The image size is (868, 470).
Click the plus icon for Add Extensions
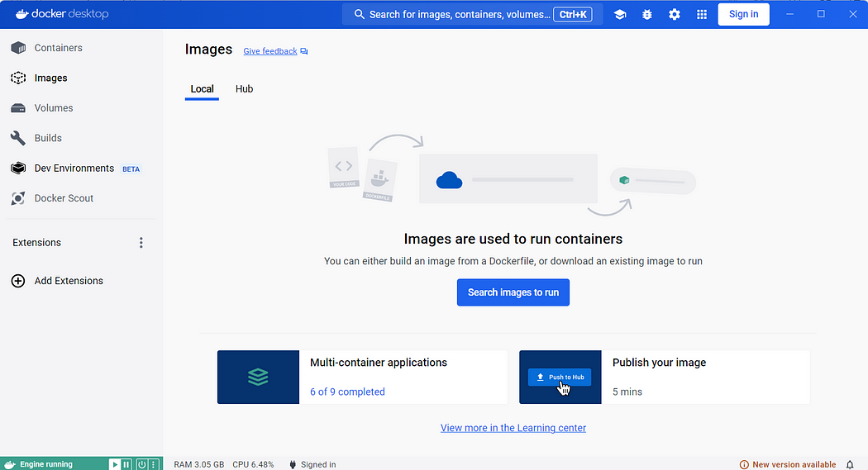click(18, 281)
